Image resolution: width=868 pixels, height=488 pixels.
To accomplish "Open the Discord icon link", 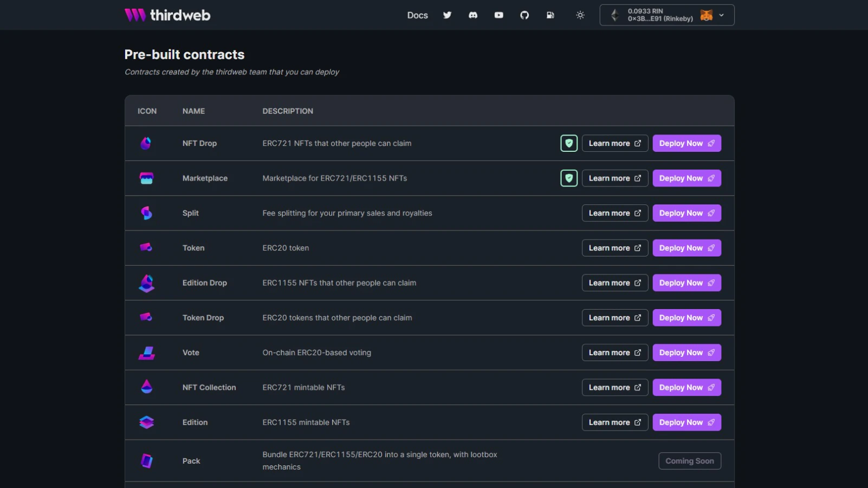I will 473,15.
